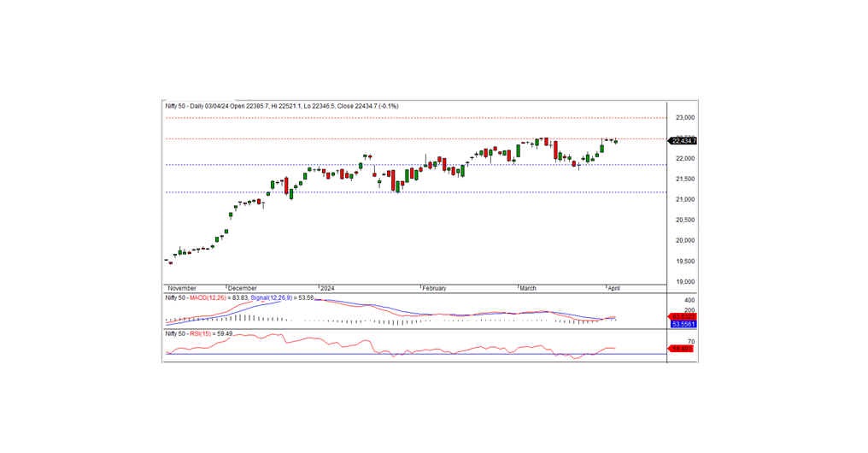Click the 20,500 price axis label
868x453 pixels.
(x=685, y=221)
